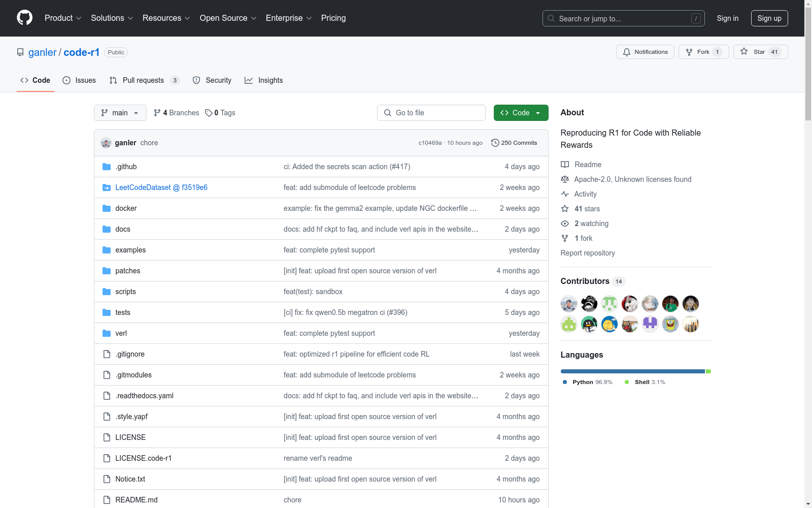Open the README.md file

(x=137, y=500)
